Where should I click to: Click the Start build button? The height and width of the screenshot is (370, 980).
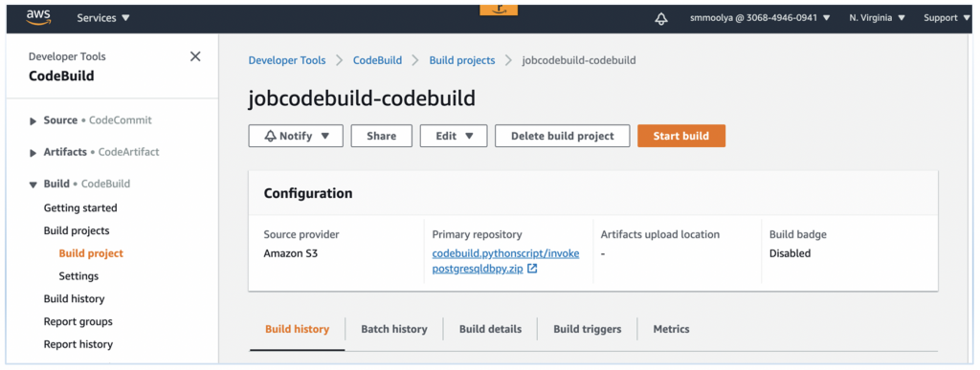681,136
